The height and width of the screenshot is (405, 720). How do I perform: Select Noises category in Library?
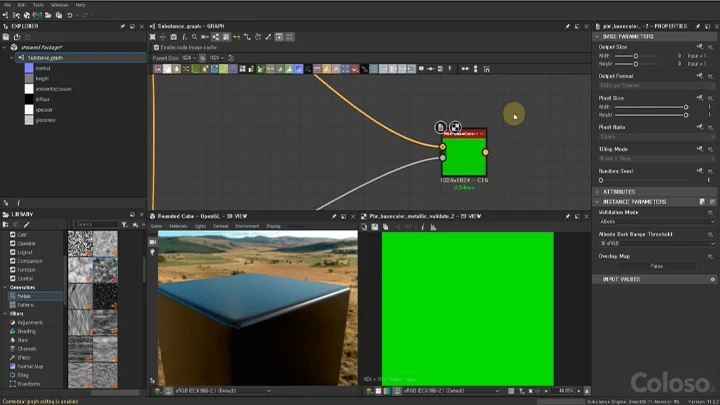click(x=35, y=296)
